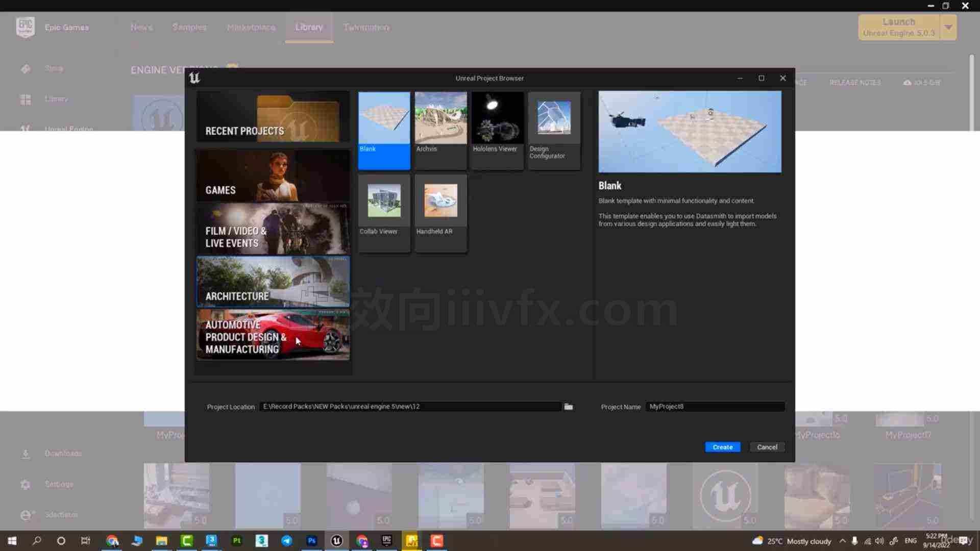Viewport: 980px width, 551px height.
Task: Open the notification center icon
Action: pos(963,541)
